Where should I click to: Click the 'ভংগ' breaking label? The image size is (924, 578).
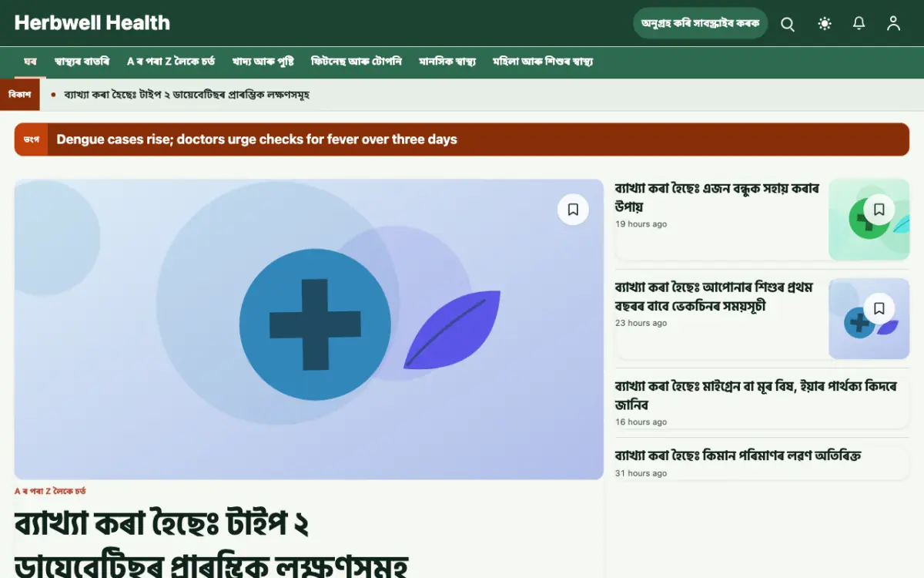pos(31,139)
